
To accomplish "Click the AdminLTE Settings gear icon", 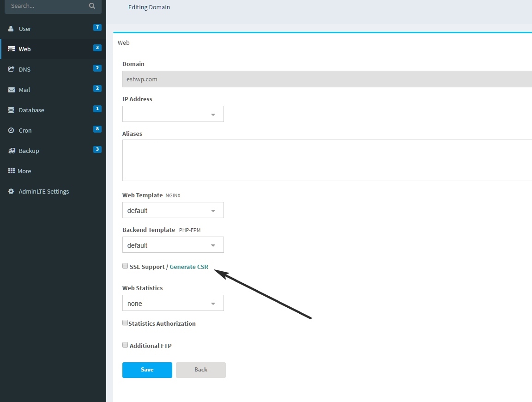I will 11,191.
